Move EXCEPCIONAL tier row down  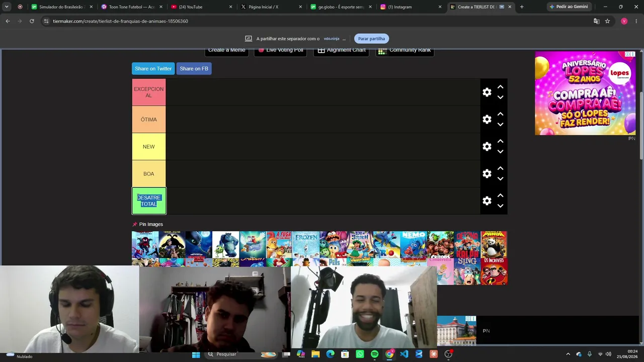[x=500, y=98]
